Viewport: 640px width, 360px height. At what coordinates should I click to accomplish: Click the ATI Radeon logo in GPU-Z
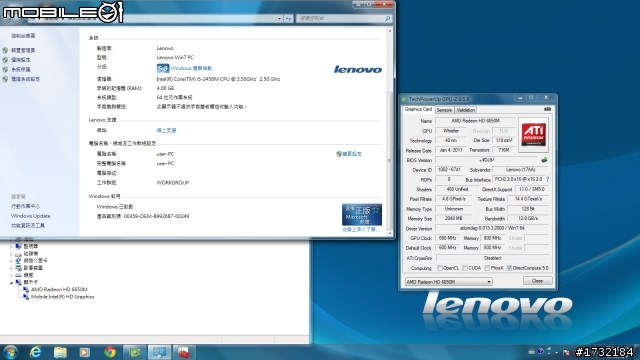pos(533,135)
